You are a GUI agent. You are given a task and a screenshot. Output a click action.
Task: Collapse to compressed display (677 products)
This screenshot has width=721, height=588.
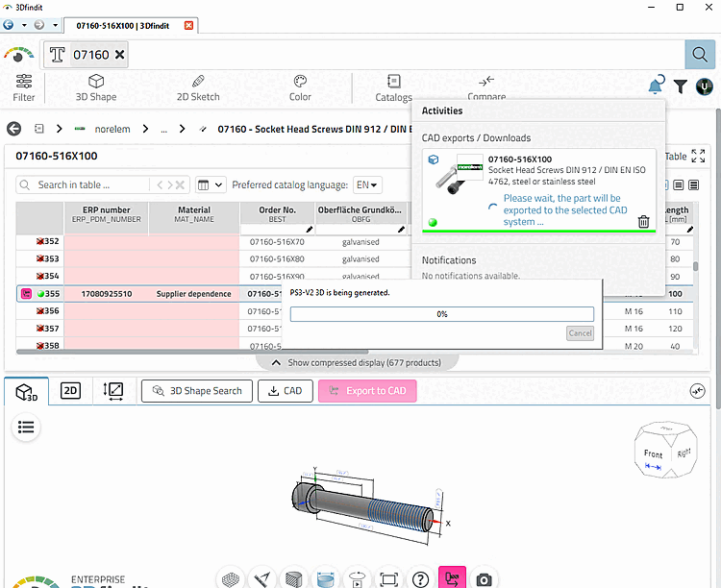pyautogui.click(x=357, y=363)
